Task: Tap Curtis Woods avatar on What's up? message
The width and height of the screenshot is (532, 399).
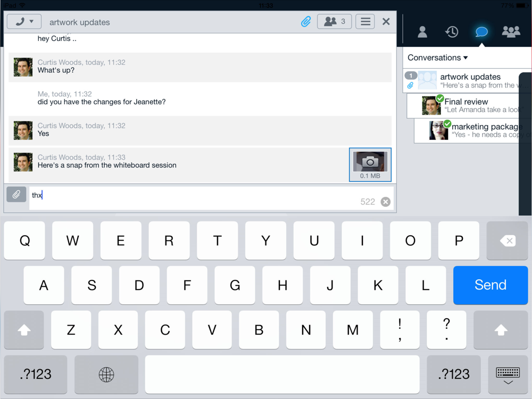Action: click(23, 67)
